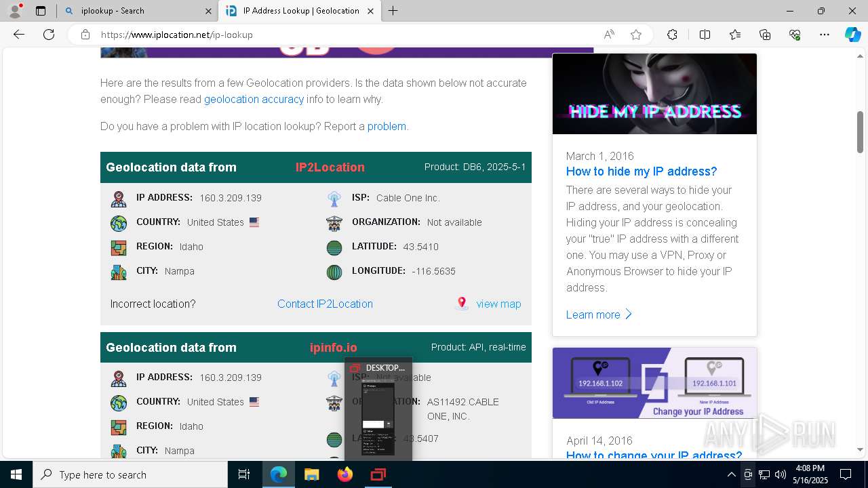The image size is (868, 488).
Task: Go back to previous page
Action: 19,35
